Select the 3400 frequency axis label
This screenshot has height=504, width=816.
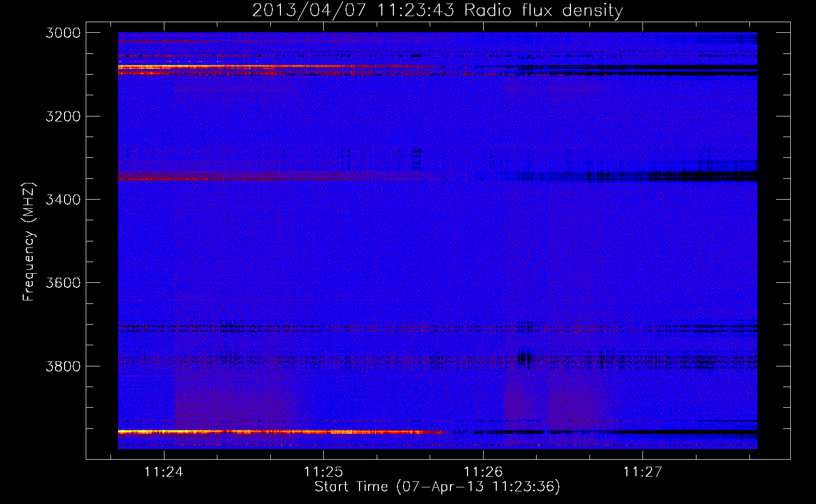(x=63, y=200)
